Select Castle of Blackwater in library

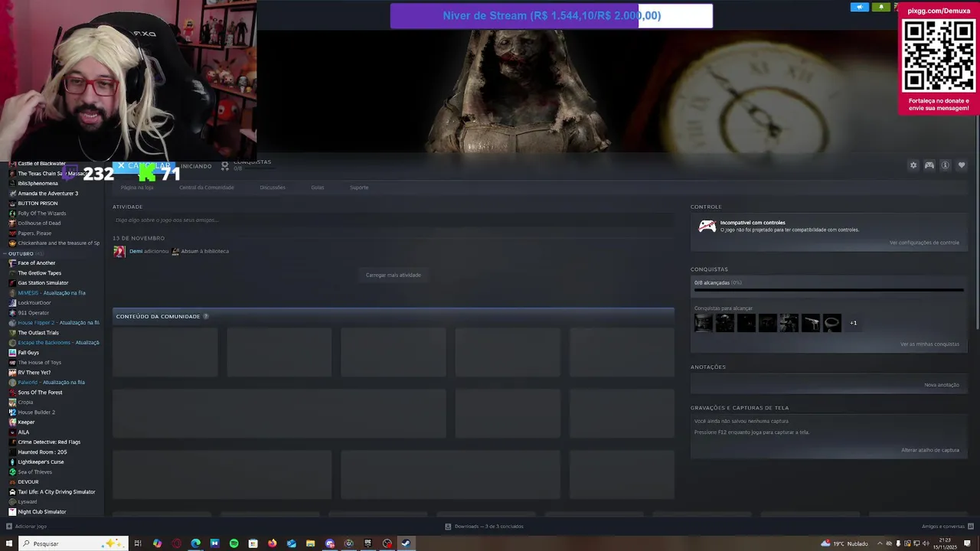41,164
